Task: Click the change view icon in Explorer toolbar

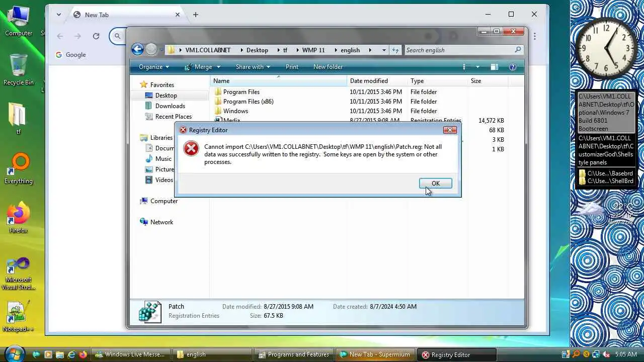Action: click(464, 67)
